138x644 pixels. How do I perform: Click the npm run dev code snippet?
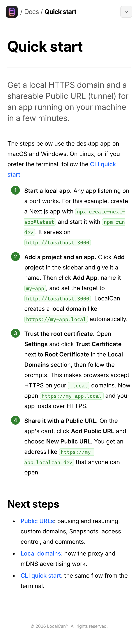(x=75, y=227)
